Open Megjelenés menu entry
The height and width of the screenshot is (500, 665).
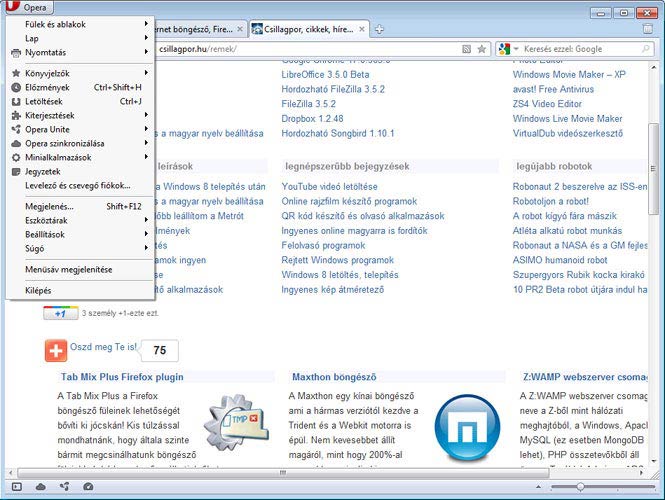(x=81, y=207)
